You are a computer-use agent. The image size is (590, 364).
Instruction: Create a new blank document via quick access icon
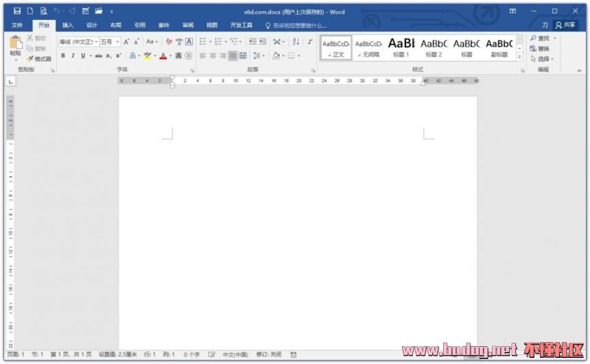click(x=30, y=11)
